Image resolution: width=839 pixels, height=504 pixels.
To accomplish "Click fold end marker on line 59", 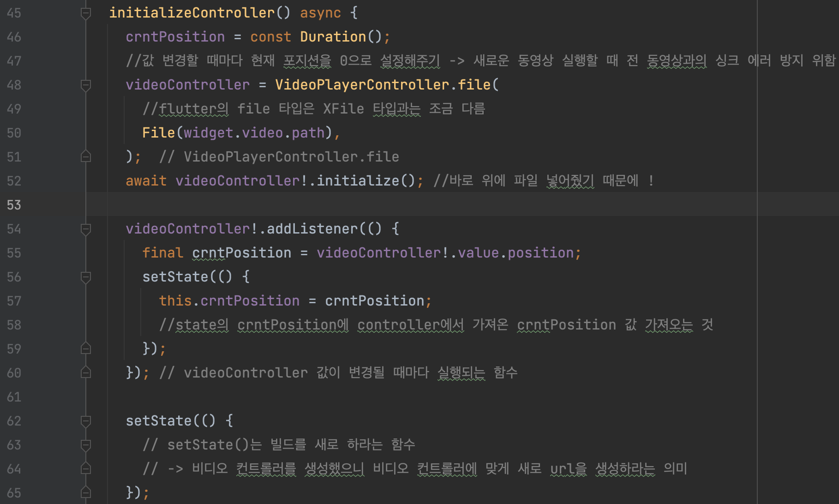I will pyautogui.click(x=86, y=348).
